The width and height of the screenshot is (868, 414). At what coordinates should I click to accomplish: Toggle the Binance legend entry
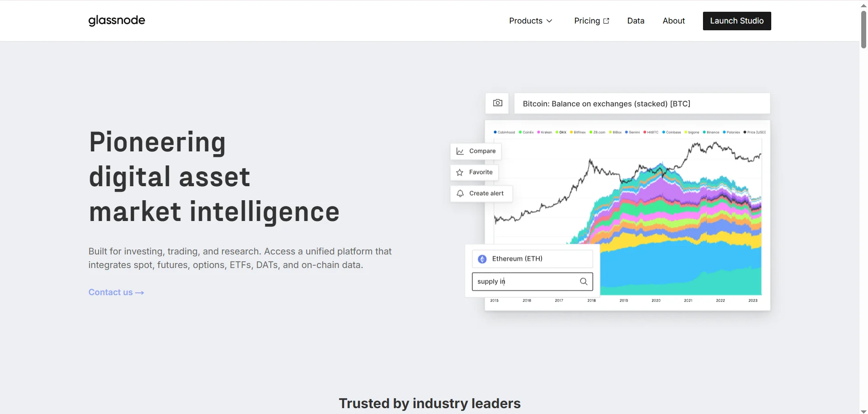(711, 132)
